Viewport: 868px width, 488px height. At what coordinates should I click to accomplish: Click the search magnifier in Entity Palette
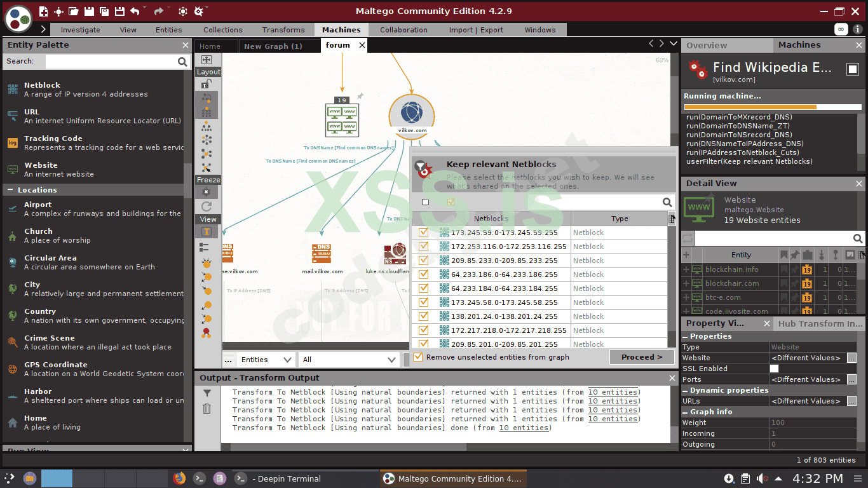click(182, 62)
